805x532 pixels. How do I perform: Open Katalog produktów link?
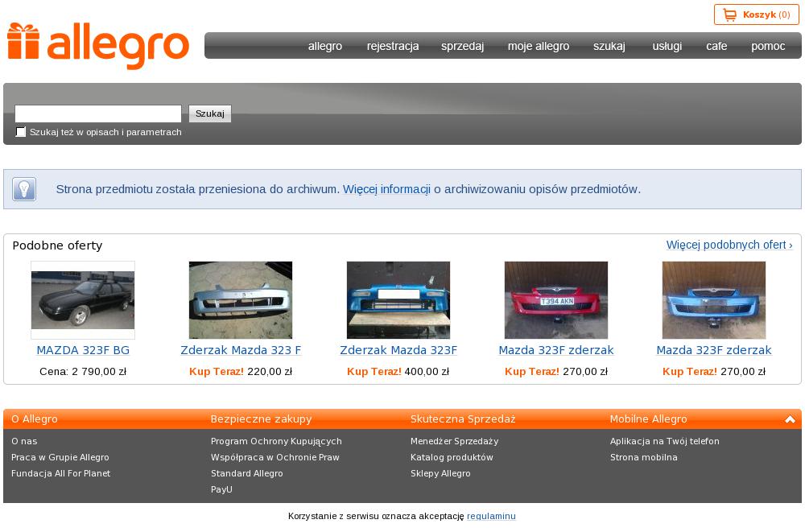(x=452, y=457)
